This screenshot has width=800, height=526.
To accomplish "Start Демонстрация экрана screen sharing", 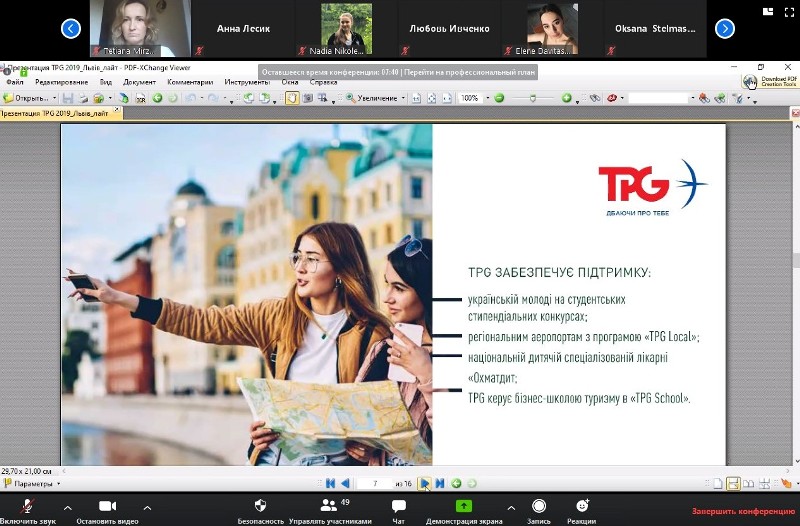I will coord(464,508).
